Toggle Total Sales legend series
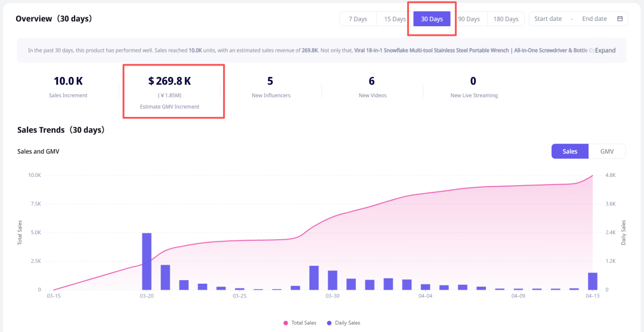644x332 pixels. pyautogui.click(x=301, y=323)
